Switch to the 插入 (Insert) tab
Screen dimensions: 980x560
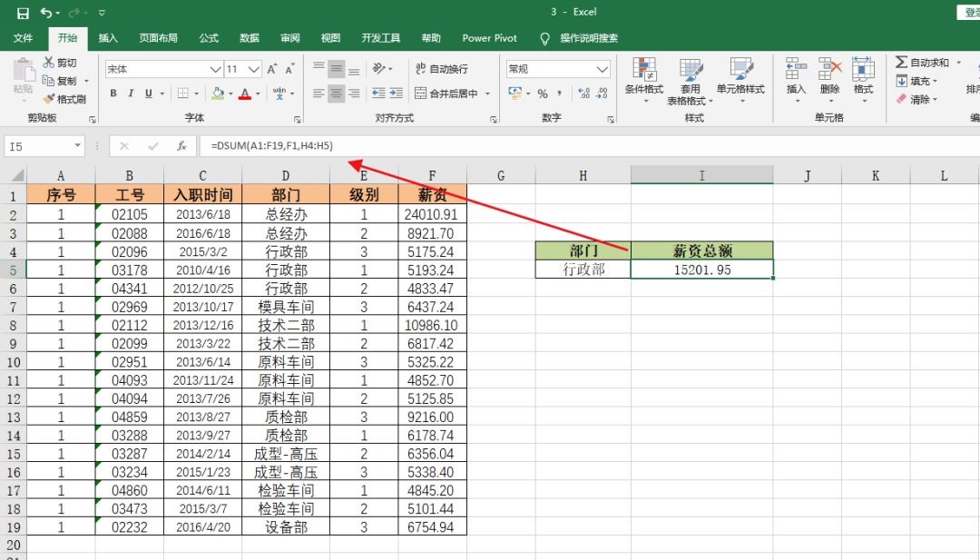tap(108, 38)
